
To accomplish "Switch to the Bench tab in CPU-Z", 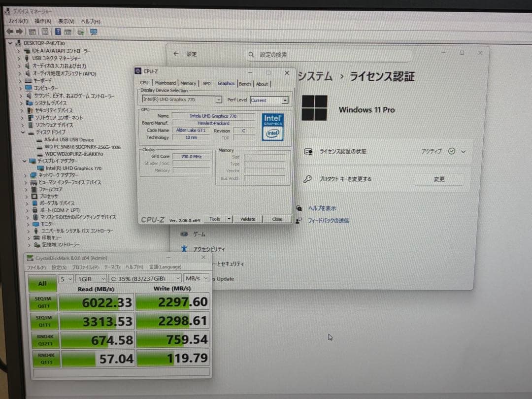I will click(245, 84).
